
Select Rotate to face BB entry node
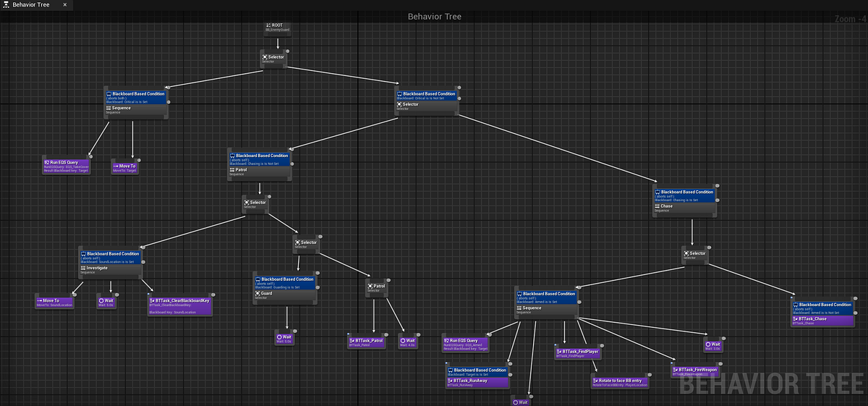(x=620, y=382)
